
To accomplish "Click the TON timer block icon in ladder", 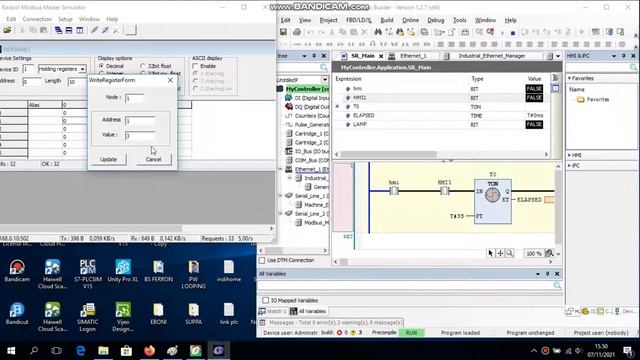I will (x=493, y=195).
